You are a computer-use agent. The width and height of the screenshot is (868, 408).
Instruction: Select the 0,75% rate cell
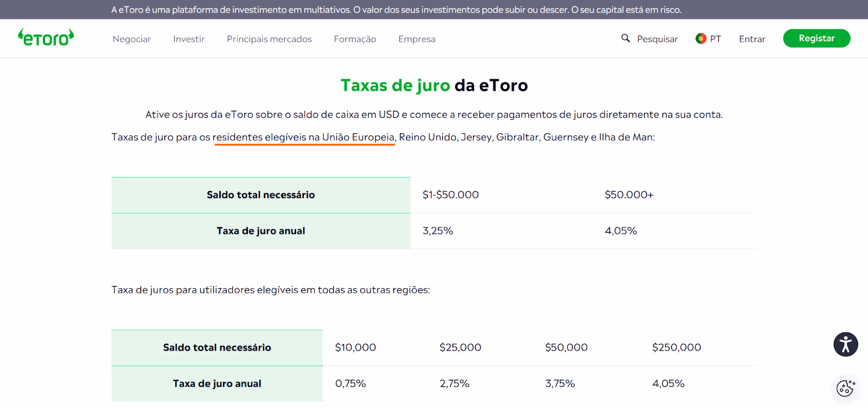click(350, 384)
